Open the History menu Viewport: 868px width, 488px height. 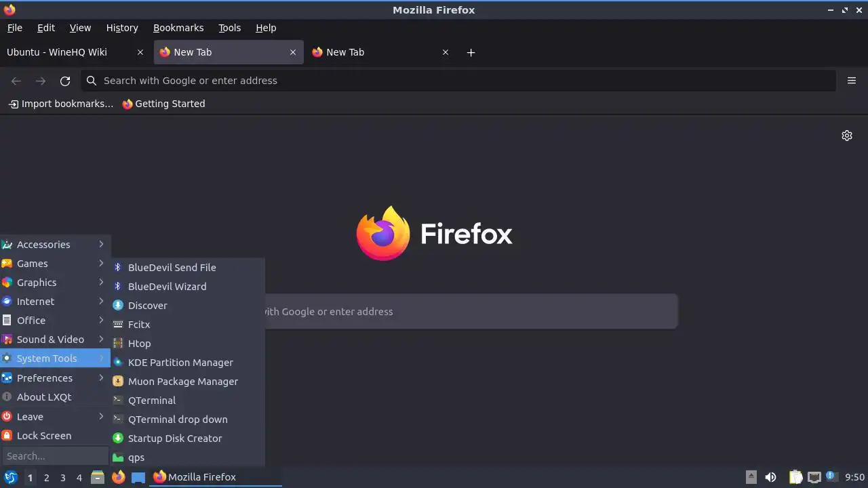pyautogui.click(x=122, y=28)
